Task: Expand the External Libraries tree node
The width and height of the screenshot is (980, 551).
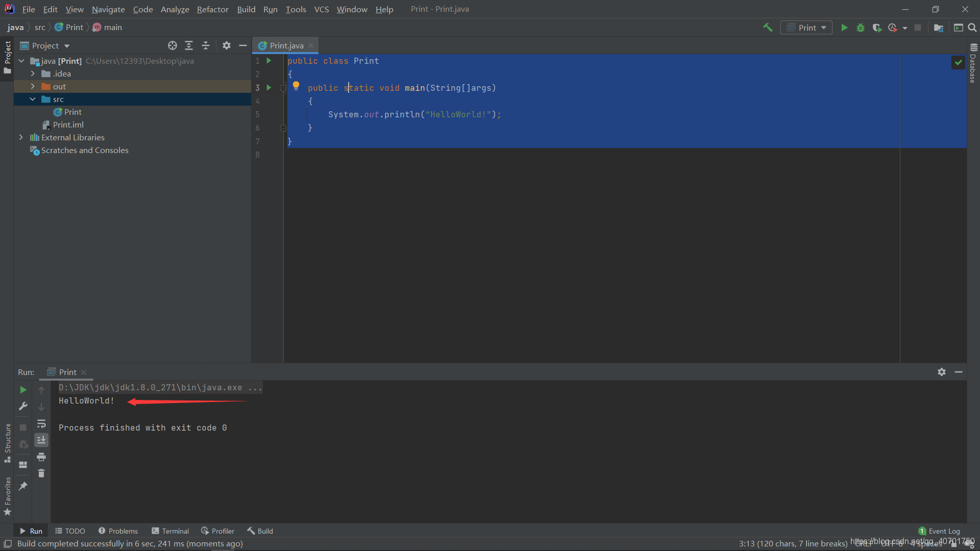Action: point(21,137)
